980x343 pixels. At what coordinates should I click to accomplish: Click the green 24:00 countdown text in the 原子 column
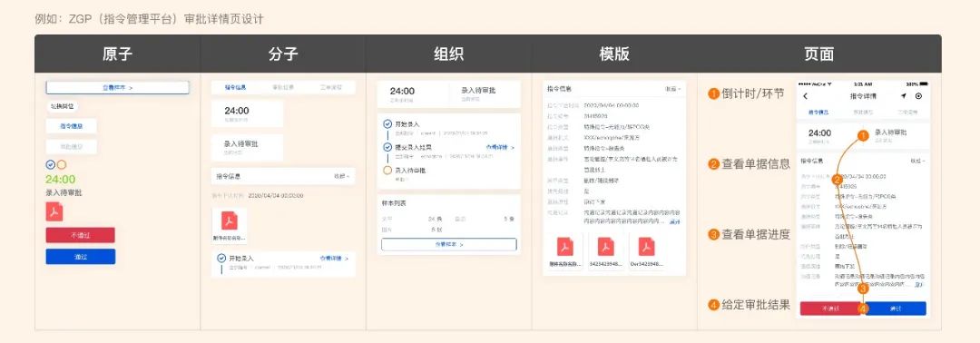(x=61, y=180)
